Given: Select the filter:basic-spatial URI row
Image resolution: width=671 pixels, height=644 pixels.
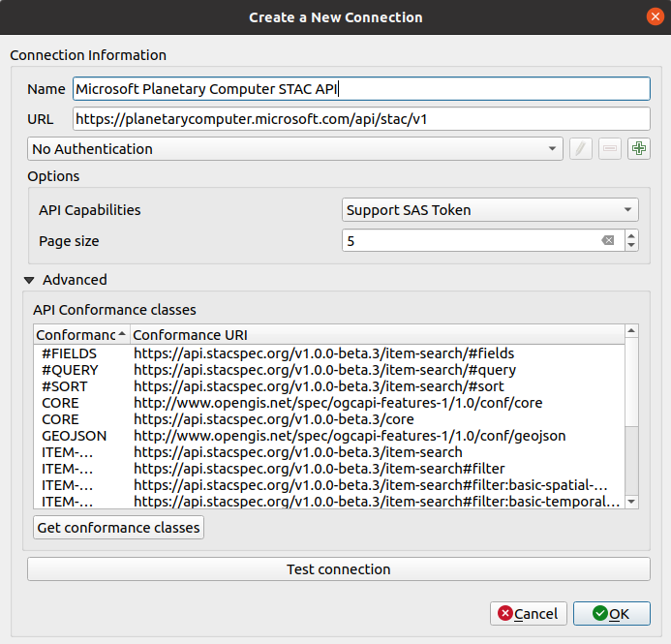Looking at the screenshot, I should [329, 485].
